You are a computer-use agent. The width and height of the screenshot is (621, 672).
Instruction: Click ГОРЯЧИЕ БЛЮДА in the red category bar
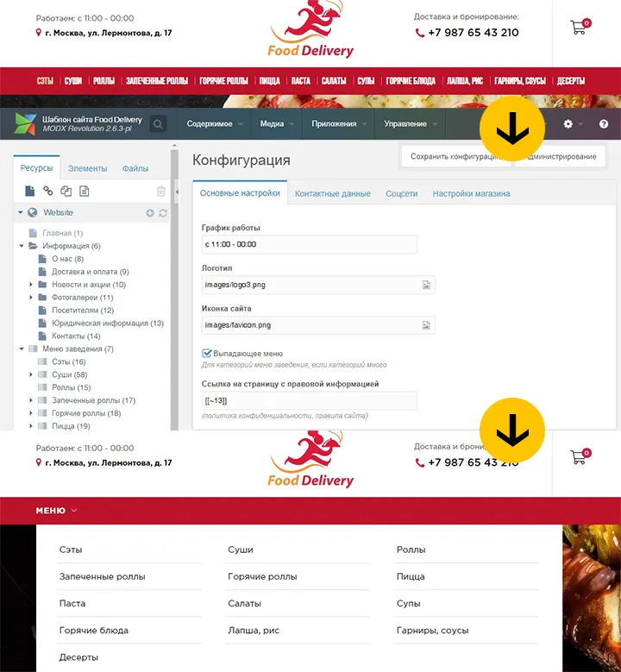[411, 81]
